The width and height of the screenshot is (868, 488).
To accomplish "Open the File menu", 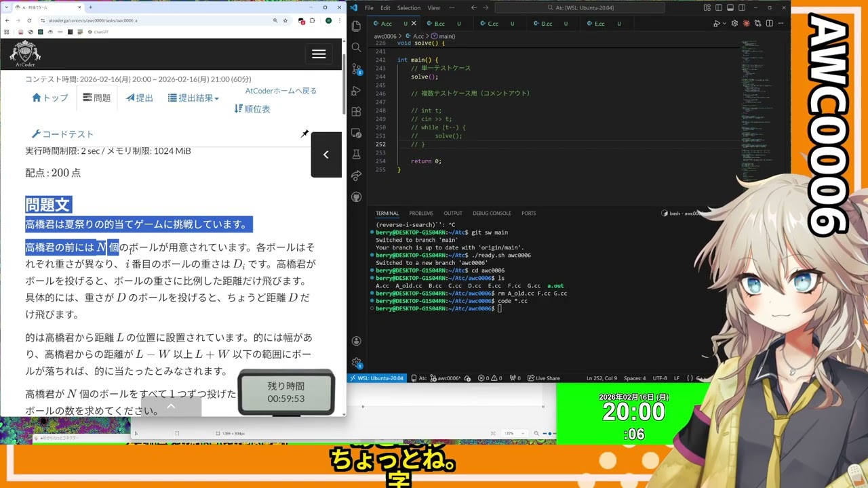I will (x=369, y=7).
